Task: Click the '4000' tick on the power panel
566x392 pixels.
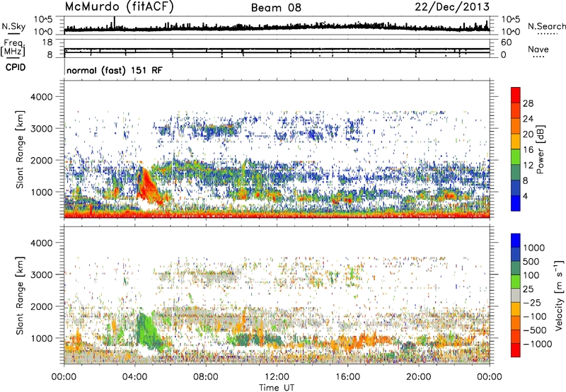Action: pos(42,97)
